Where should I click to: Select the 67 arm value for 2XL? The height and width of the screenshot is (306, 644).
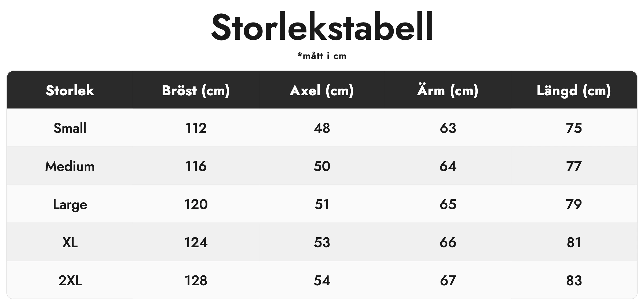pos(448,281)
